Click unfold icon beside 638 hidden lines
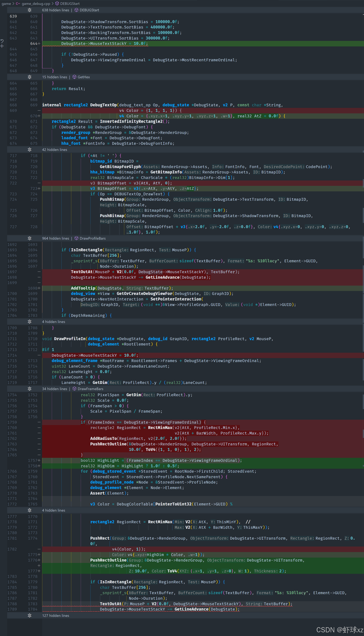364x636 pixels. coord(30,10)
